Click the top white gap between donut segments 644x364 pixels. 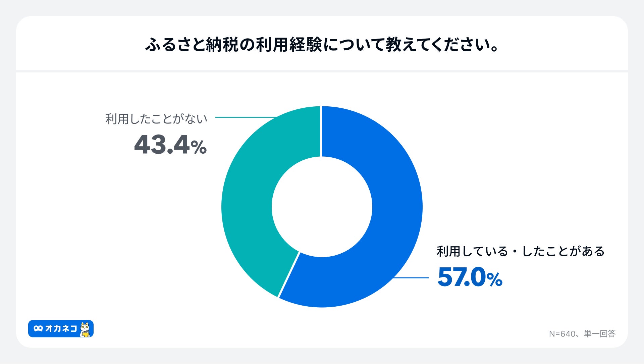click(x=321, y=132)
